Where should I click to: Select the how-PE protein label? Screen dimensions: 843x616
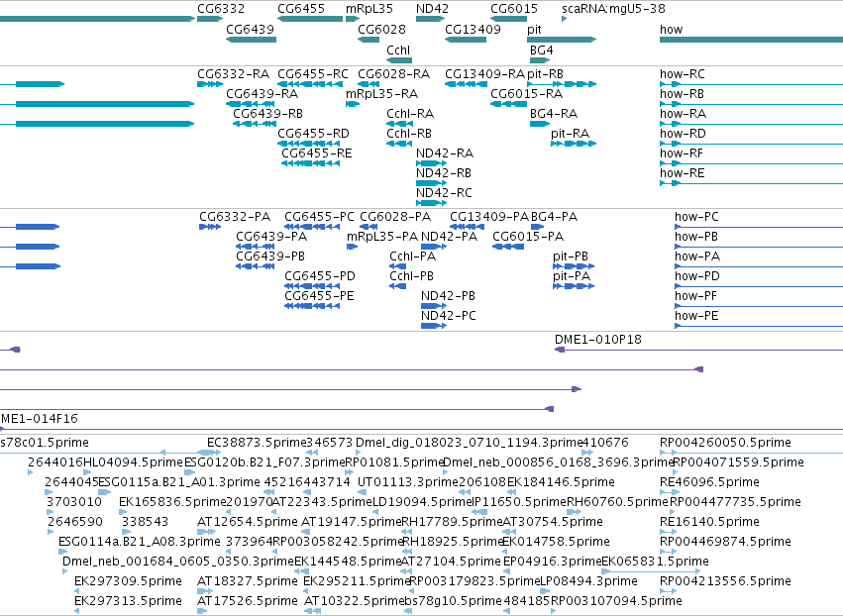pos(696,316)
